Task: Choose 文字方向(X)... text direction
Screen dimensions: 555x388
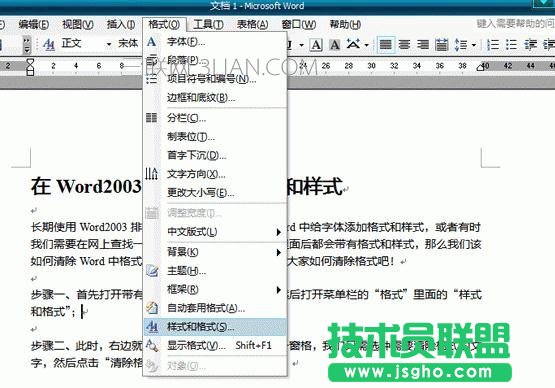Action: (215, 174)
